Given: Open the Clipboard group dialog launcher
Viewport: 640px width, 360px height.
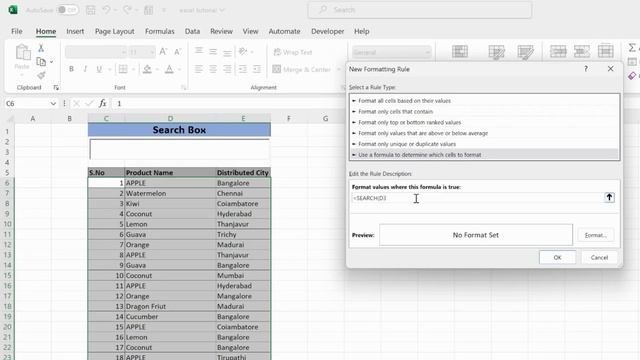Looking at the screenshot, I should pos(56,87).
